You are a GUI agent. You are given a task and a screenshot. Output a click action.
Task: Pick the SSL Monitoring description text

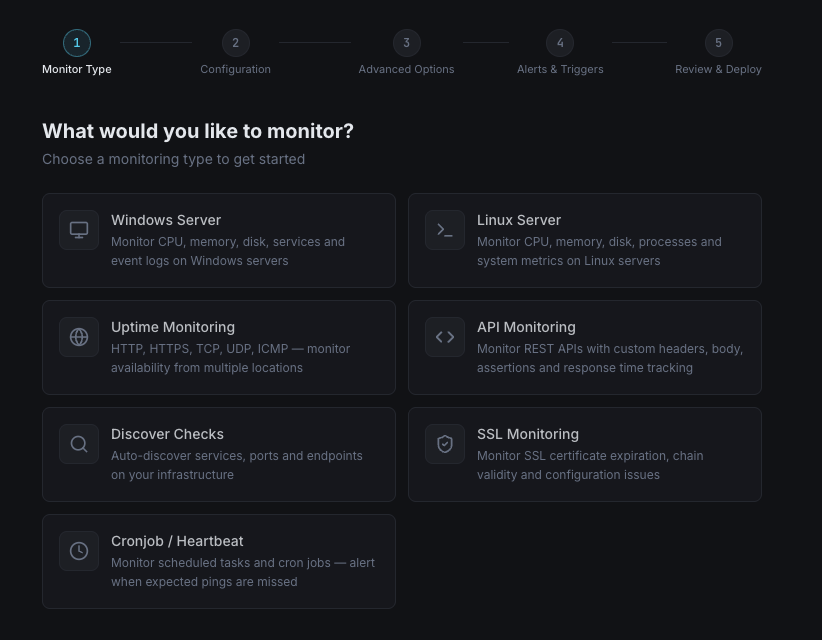tap(589, 465)
